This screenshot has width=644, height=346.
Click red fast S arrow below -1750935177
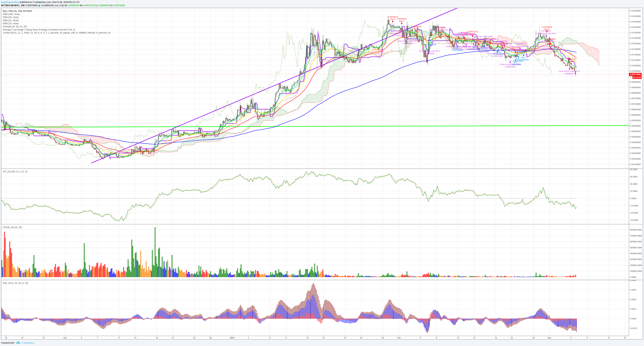coord(571,64)
